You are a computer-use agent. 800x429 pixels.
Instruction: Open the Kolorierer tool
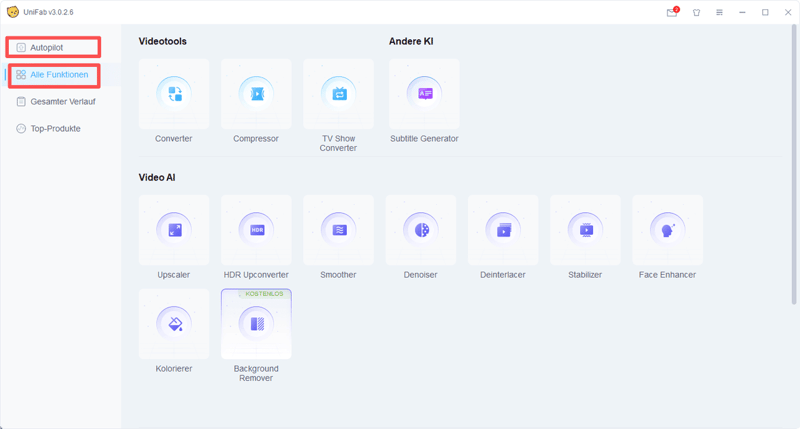(x=174, y=324)
